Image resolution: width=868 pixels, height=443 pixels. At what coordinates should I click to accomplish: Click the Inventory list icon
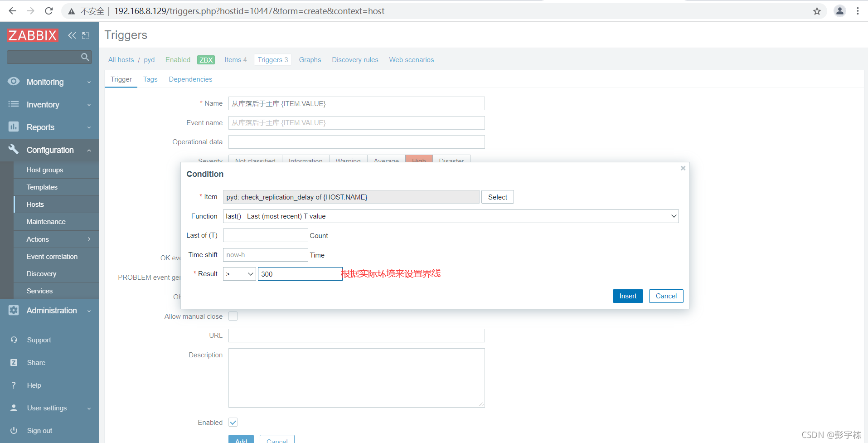14,104
